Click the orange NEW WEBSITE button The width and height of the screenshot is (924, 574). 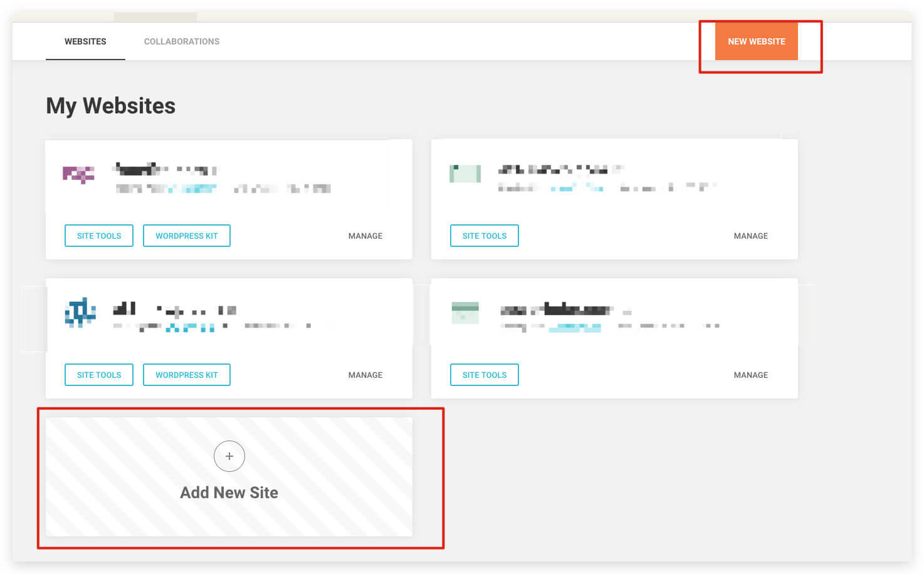pyautogui.click(x=756, y=41)
